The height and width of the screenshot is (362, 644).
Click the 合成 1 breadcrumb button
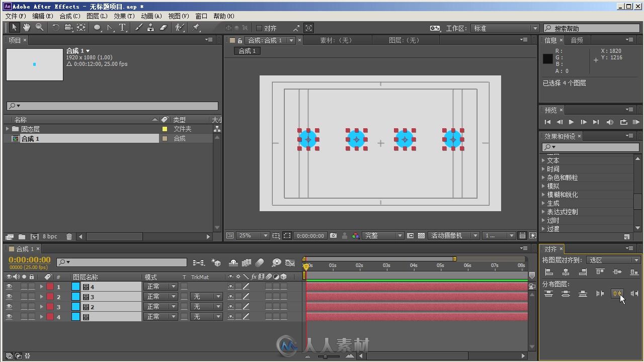pos(247,51)
